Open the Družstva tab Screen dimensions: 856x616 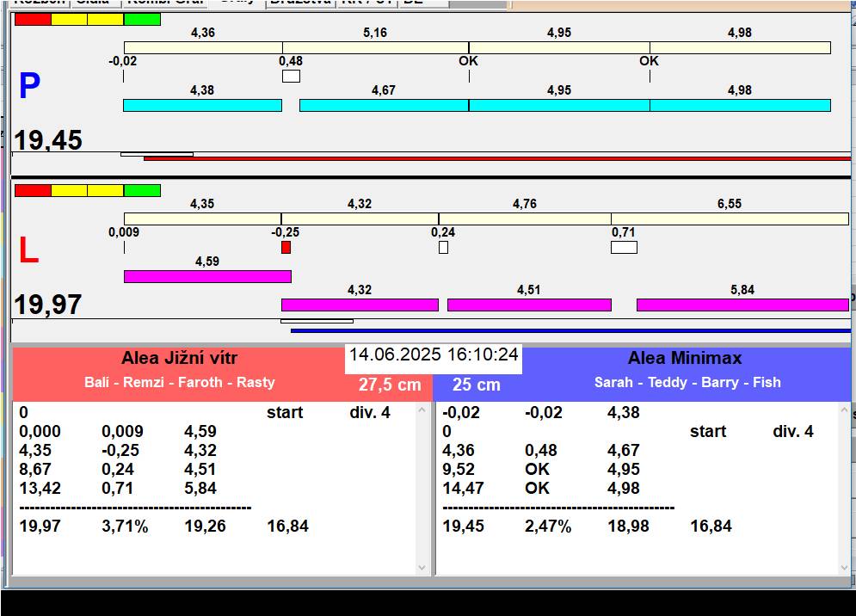click(x=299, y=3)
